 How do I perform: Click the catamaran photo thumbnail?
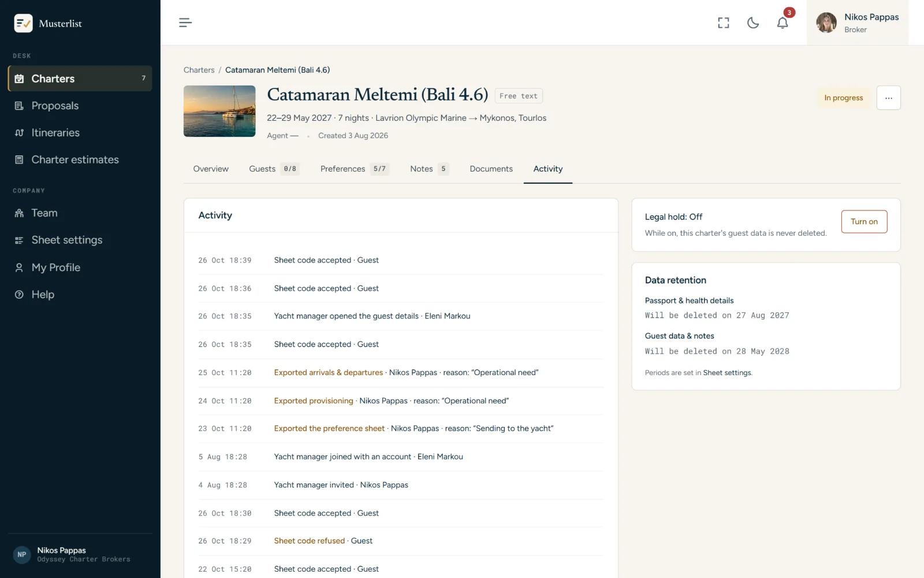pos(219,111)
